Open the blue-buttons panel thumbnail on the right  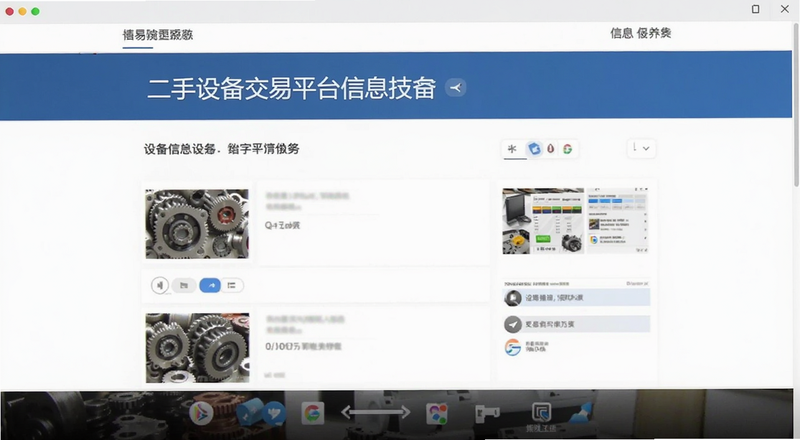coord(618,221)
